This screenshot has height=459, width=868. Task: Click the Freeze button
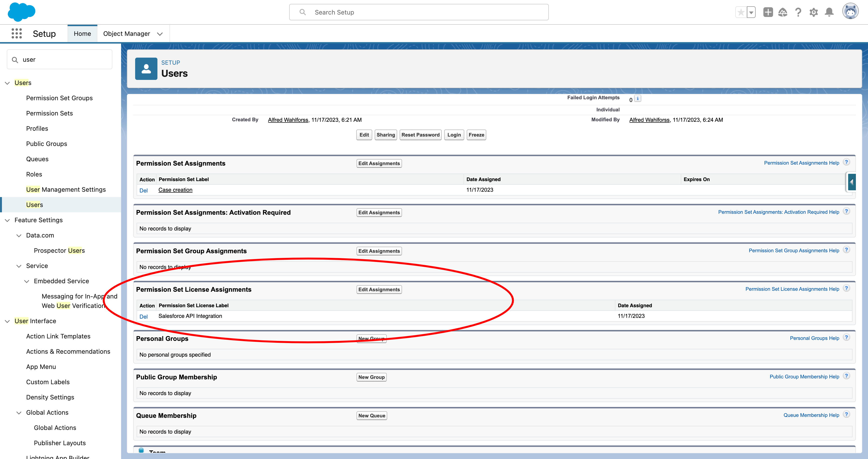(476, 135)
